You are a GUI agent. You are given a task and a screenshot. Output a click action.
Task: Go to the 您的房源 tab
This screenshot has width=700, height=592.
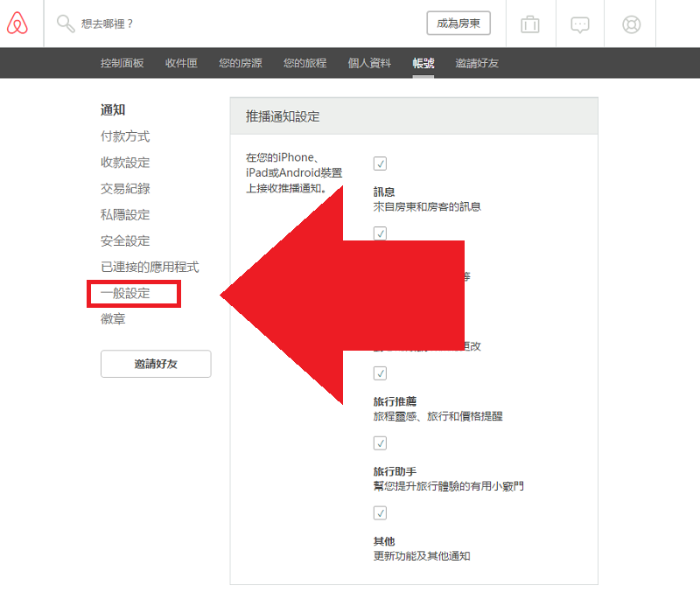point(240,63)
